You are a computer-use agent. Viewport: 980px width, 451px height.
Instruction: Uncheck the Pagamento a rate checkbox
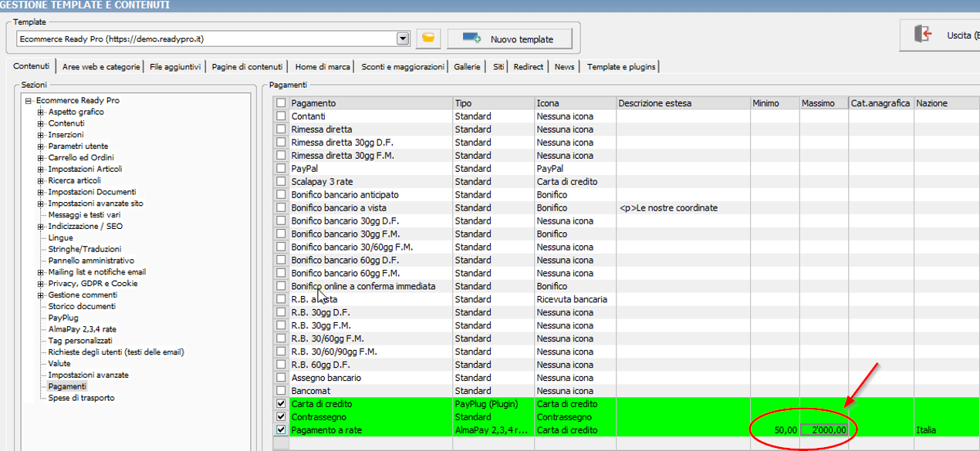pyautogui.click(x=281, y=430)
